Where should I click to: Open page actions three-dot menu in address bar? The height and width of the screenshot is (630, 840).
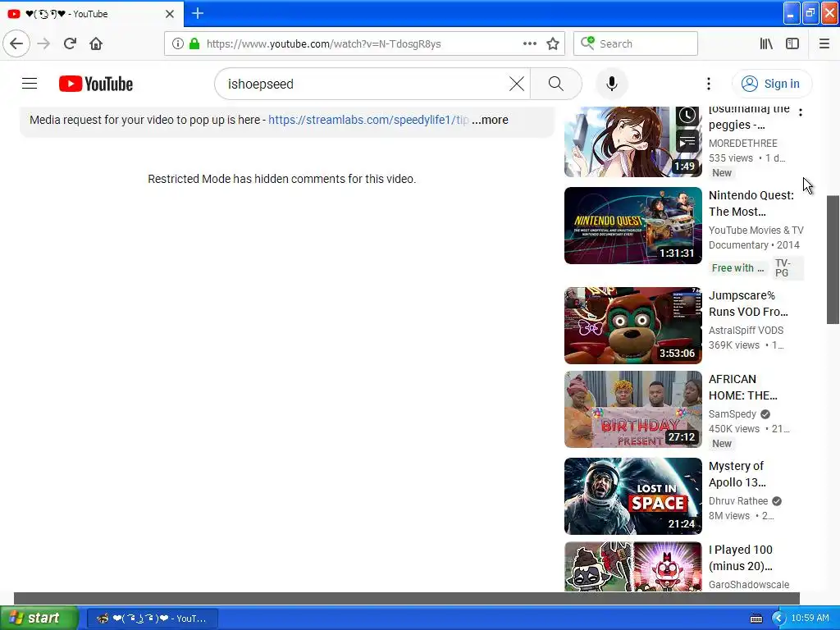(x=529, y=43)
